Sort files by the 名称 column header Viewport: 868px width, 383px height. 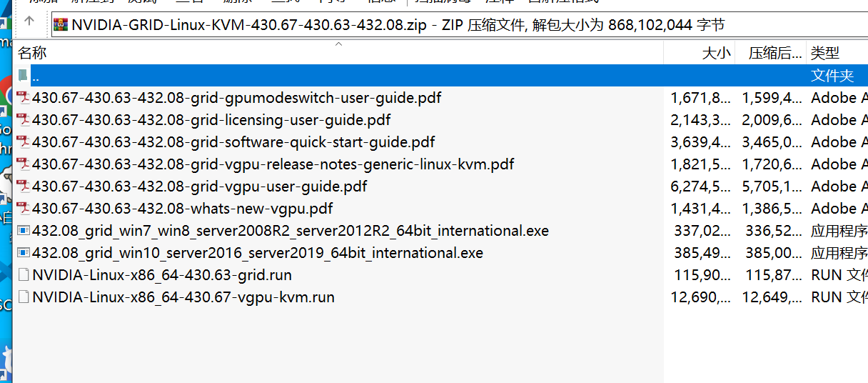[32, 53]
